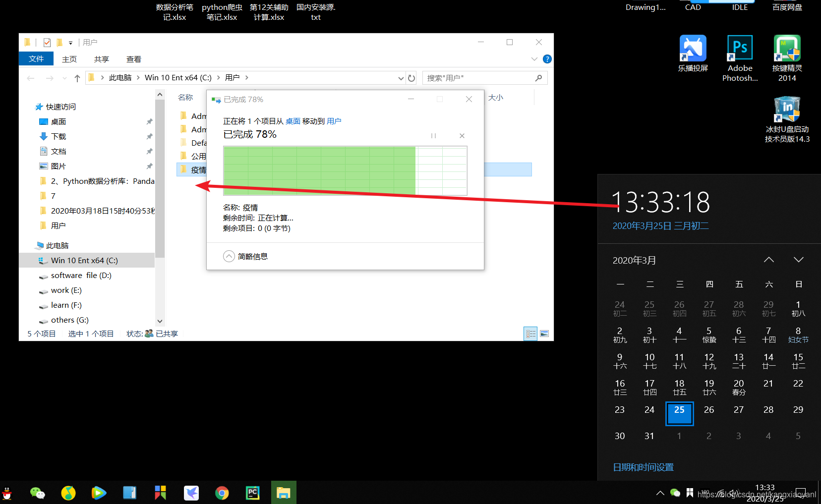This screenshot has height=504, width=821.
Task: Open 日期和时间设置 link
Action: (643, 467)
